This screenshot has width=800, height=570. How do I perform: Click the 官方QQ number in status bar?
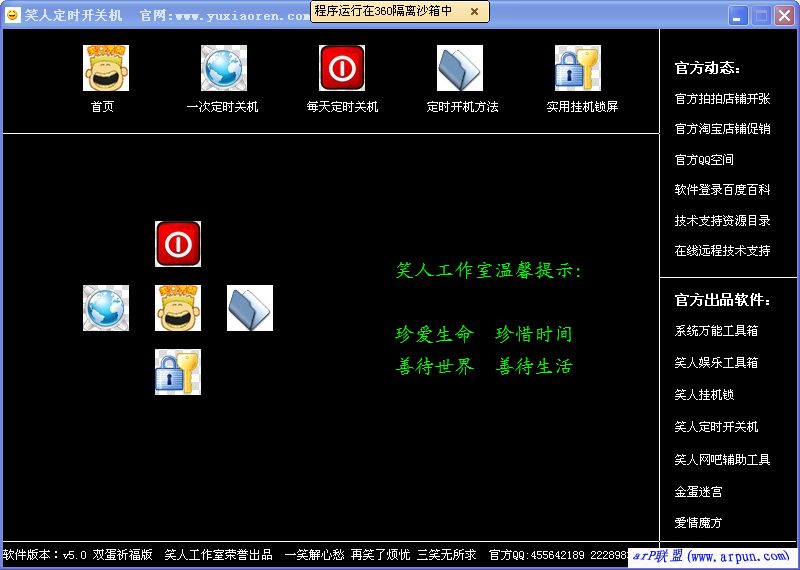(x=559, y=555)
